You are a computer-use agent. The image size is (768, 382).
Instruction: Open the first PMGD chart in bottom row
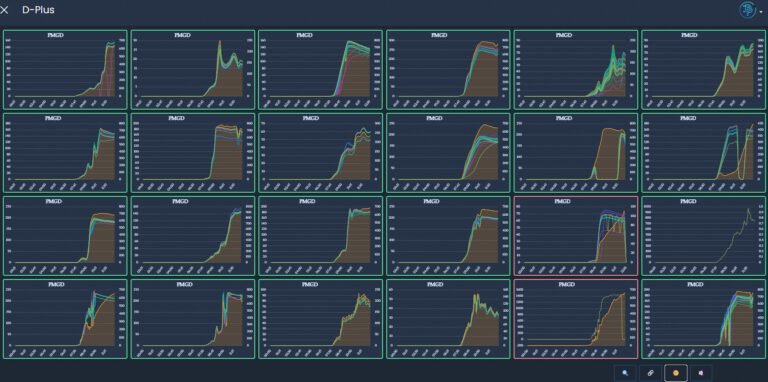65,319
